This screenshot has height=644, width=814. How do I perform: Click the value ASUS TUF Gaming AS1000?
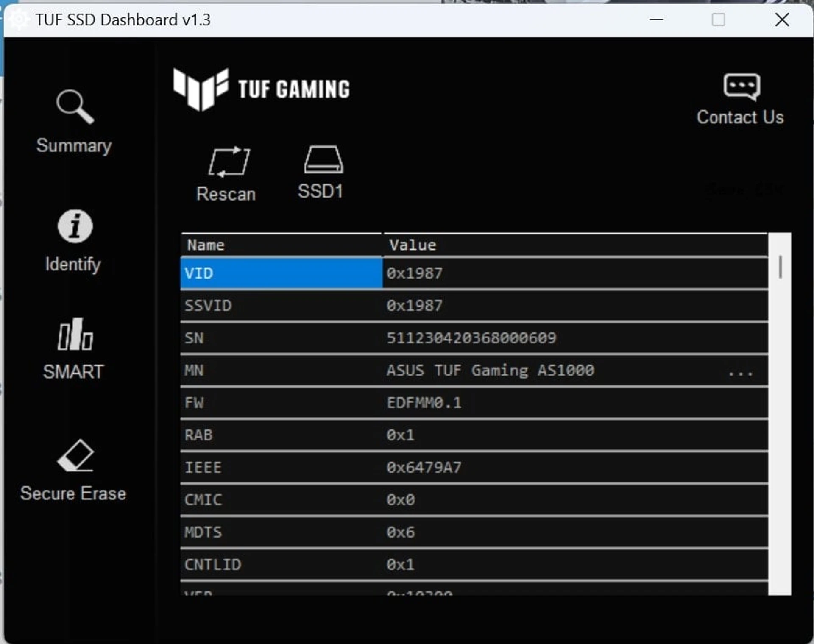point(490,371)
